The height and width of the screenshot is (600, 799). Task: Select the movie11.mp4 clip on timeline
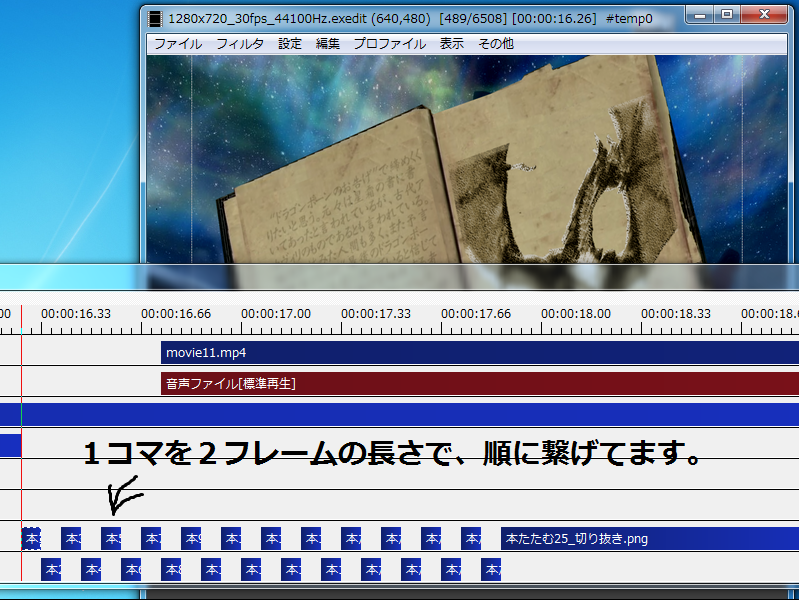pyautogui.click(x=480, y=353)
